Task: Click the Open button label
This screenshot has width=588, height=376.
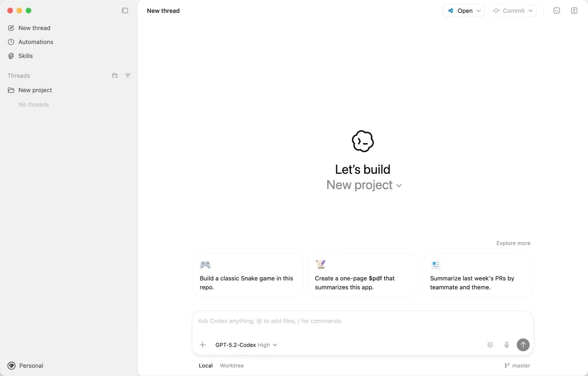Action: tap(465, 11)
